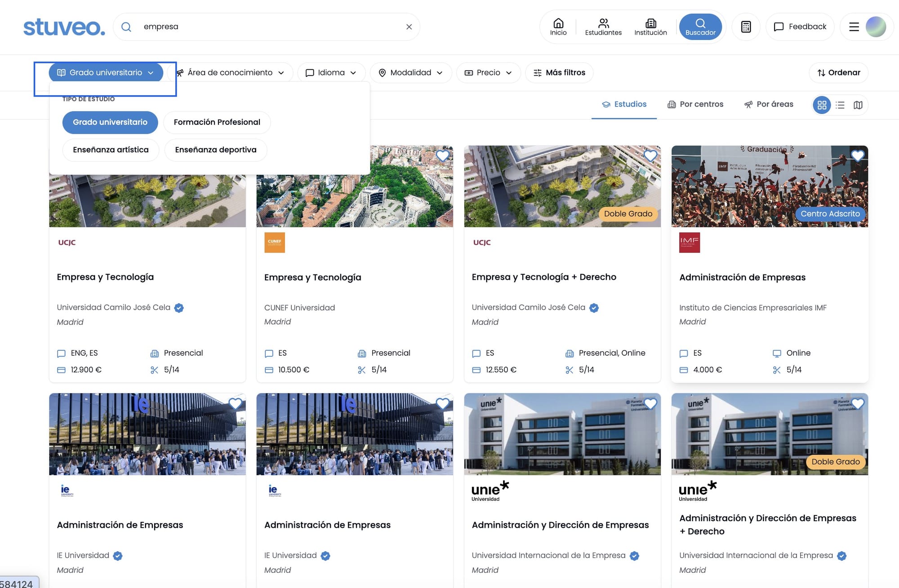Screen dimensions: 899x588
Task: Select Grado universitario study type
Action: point(110,122)
